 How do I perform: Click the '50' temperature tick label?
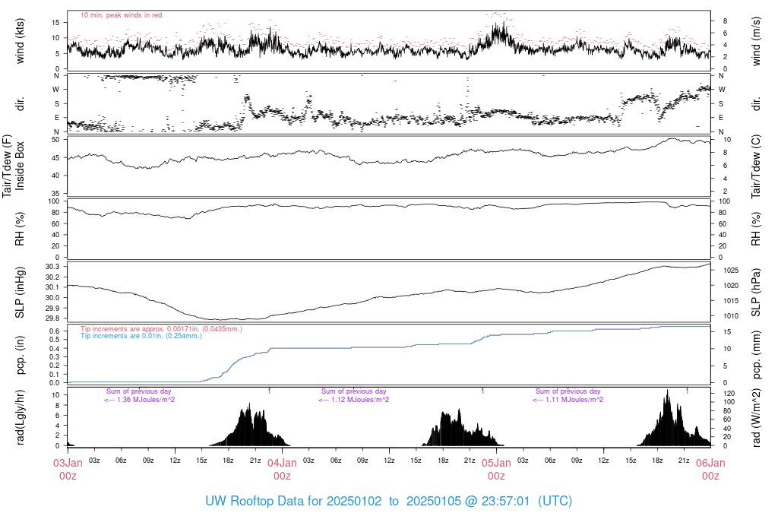click(55, 139)
